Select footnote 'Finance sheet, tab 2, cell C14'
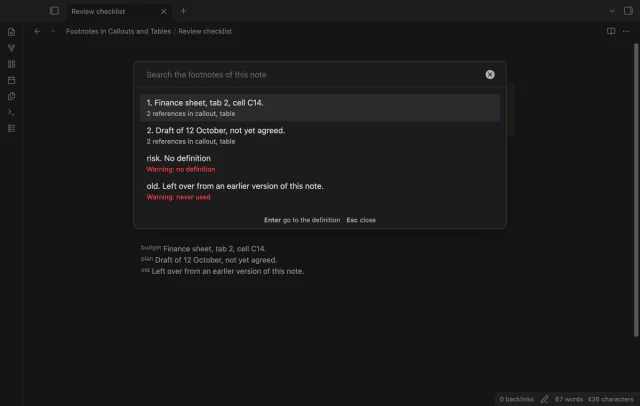Viewport: 640px width, 406px height. pyautogui.click(x=320, y=108)
